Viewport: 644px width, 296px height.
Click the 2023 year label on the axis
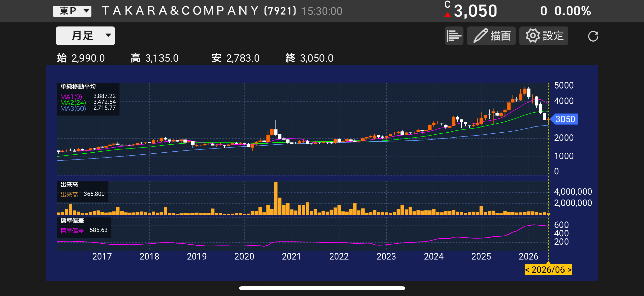(x=386, y=257)
